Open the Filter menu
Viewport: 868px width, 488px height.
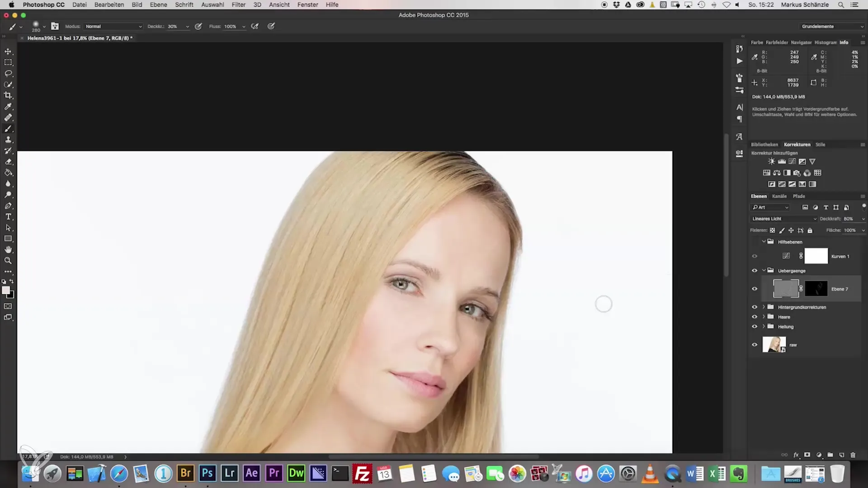pos(238,5)
